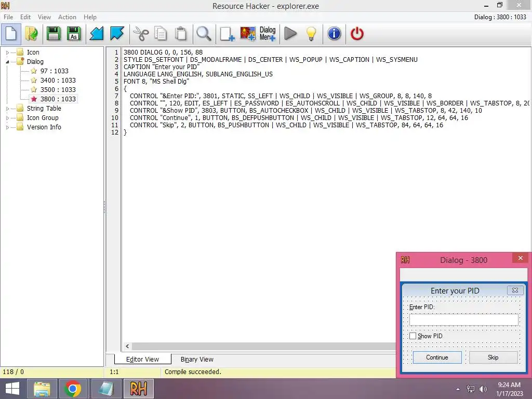This screenshot has width=532, height=399.
Task: Cut the selection with the scissors icon
Action: point(140,34)
